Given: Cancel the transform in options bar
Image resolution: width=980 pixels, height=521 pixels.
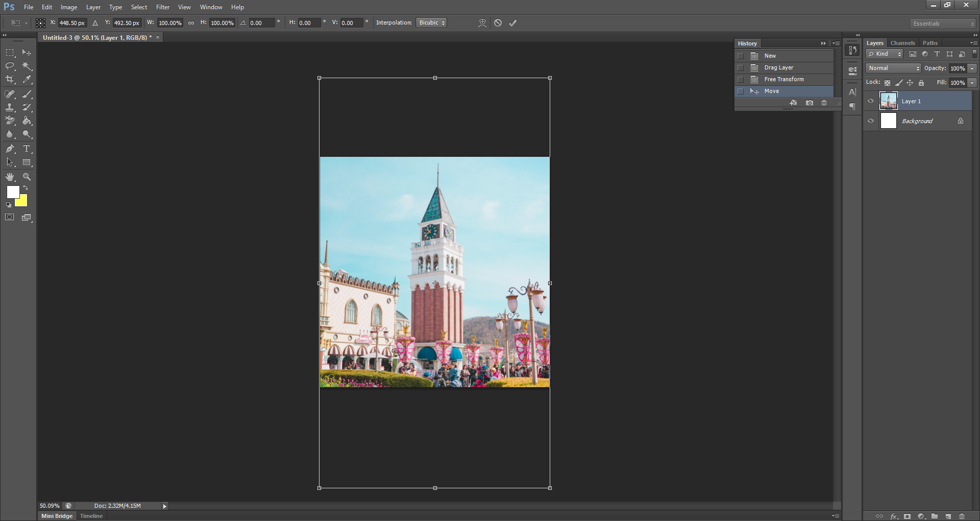Looking at the screenshot, I should click(x=498, y=23).
